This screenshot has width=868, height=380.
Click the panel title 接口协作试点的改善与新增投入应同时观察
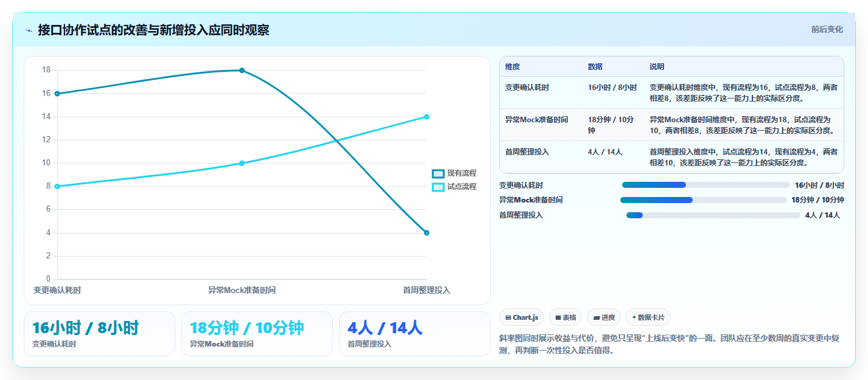point(153,30)
